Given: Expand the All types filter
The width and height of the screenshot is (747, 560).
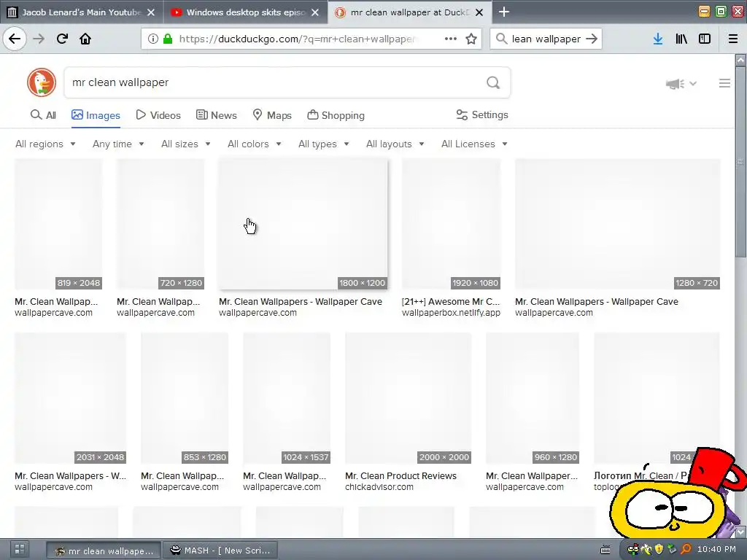Looking at the screenshot, I should pyautogui.click(x=323, y=144).
